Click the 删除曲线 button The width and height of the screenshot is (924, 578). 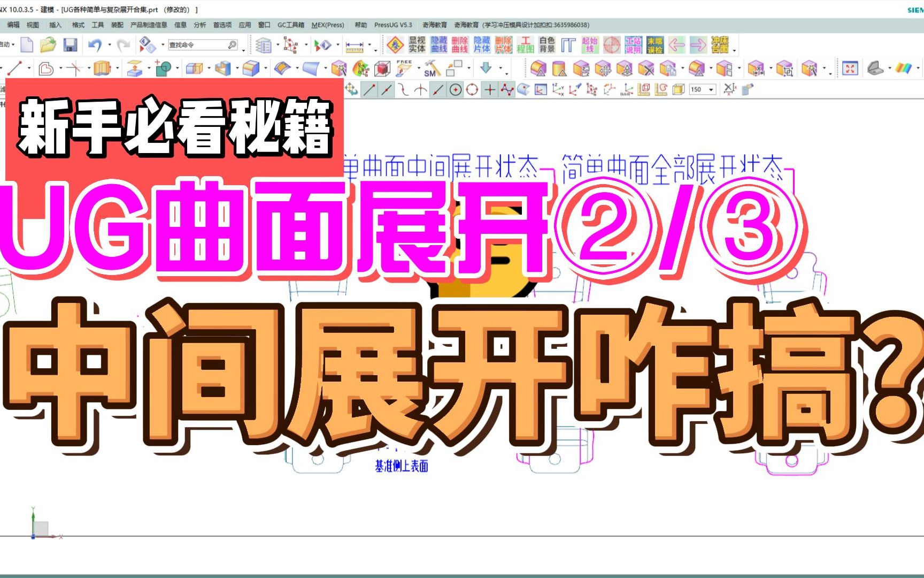click(460, 44)
